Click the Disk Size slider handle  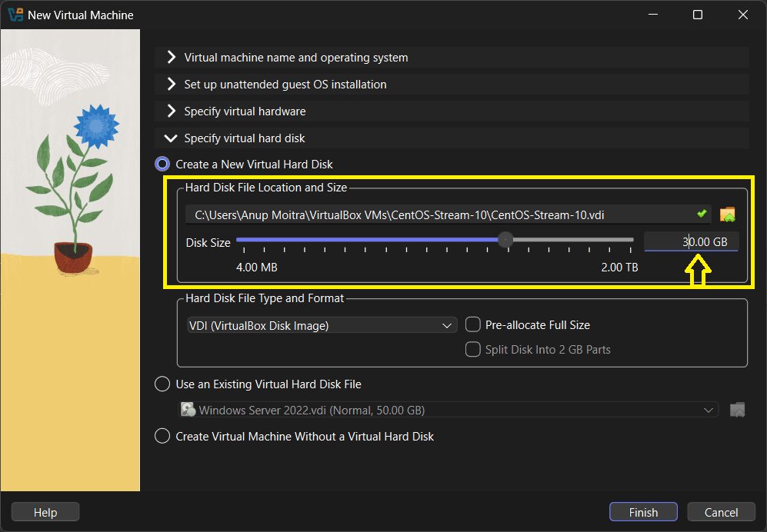[x=505, y=240]
